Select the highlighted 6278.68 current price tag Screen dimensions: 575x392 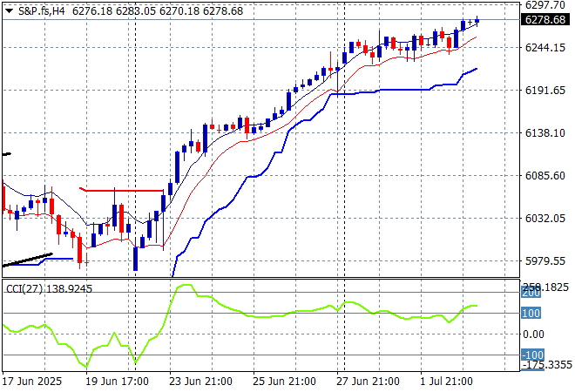pos(546,20)
